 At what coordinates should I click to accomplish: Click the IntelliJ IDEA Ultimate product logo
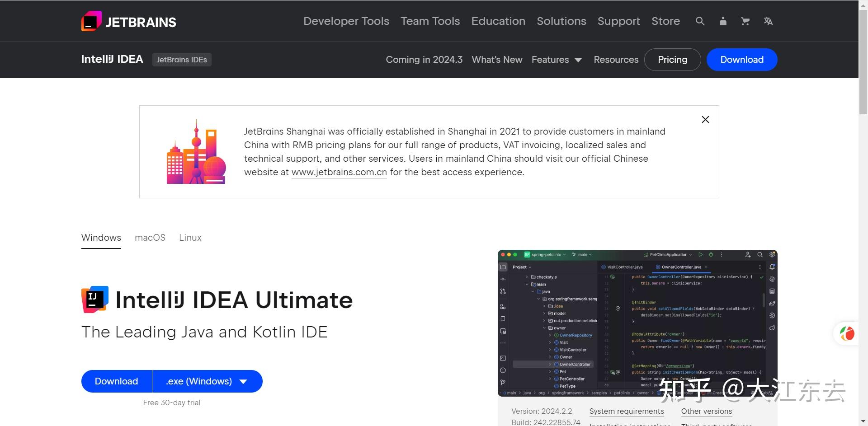(95, 299)
